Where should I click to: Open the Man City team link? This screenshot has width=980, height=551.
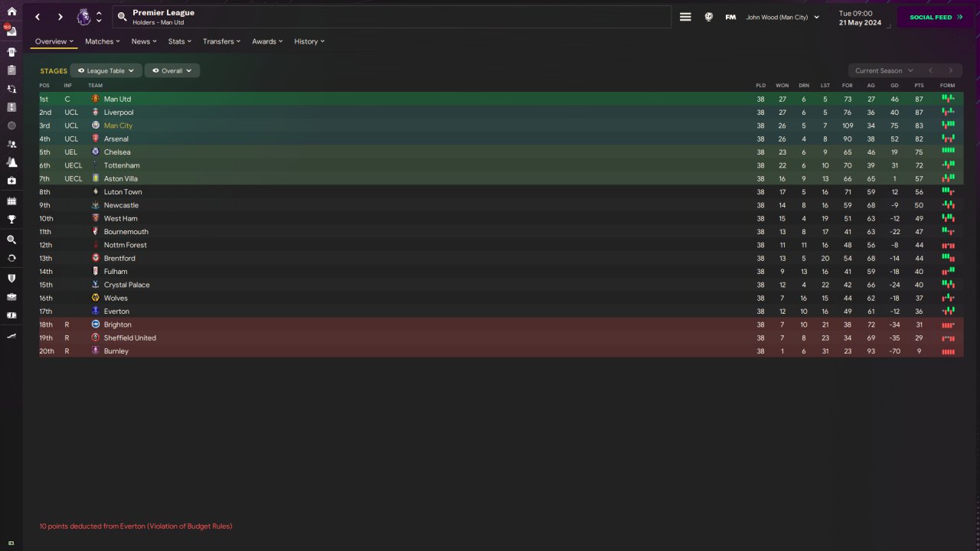(x=118, y=126)
